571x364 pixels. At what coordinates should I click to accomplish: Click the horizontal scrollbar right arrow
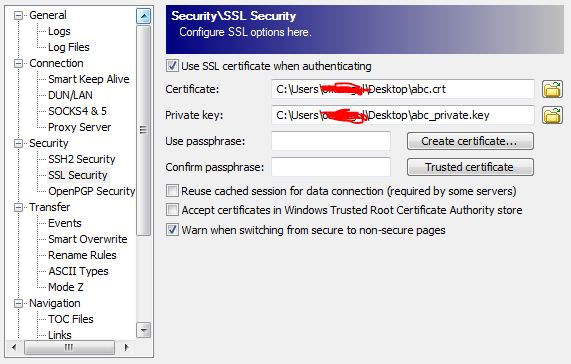coord(126,347)
